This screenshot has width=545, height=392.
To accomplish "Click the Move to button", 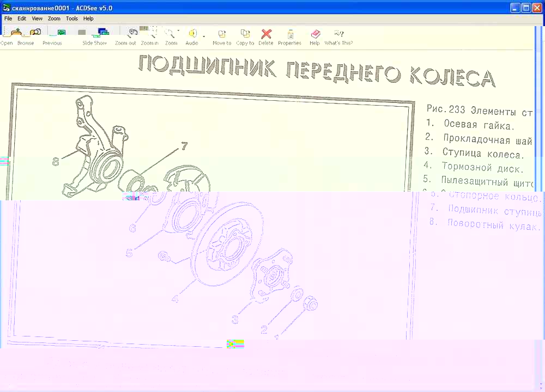I will [x=222, y=36].
